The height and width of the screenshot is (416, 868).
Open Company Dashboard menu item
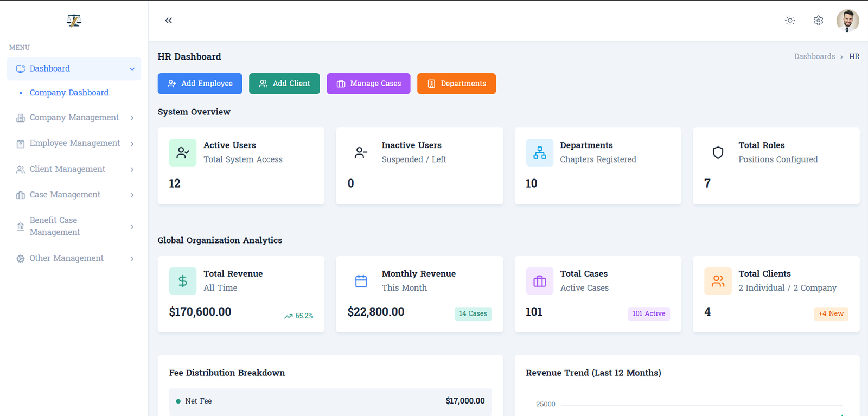tap(69, 93)
